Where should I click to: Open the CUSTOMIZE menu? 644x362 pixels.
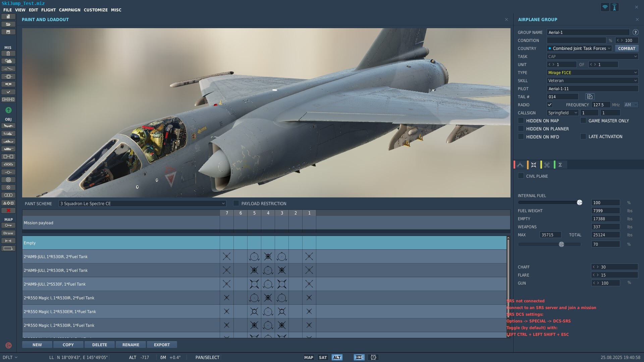pyautogui.click(x=96, y=10)
